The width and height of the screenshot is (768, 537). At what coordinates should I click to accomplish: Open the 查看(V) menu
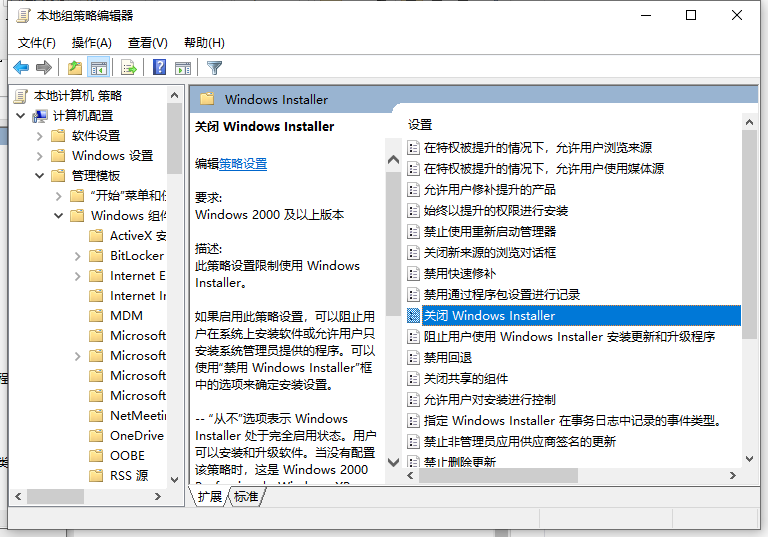[x=147, y=43]
